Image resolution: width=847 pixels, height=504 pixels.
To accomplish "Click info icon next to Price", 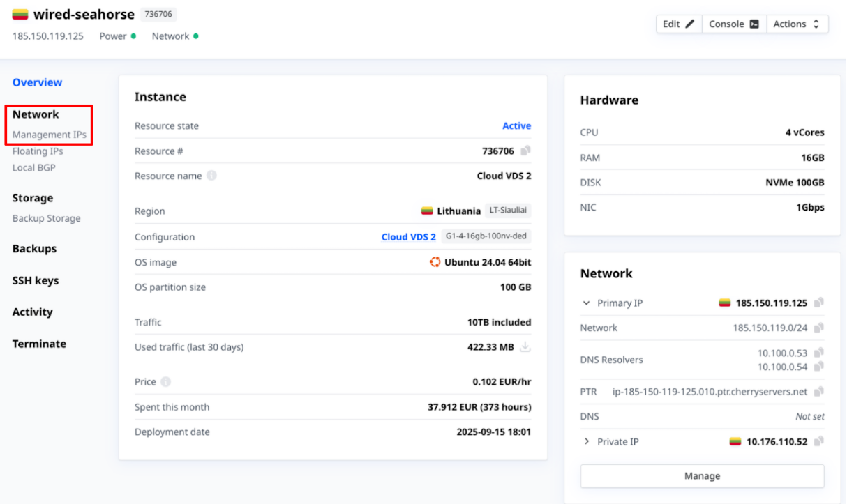I will click(166, 382).
